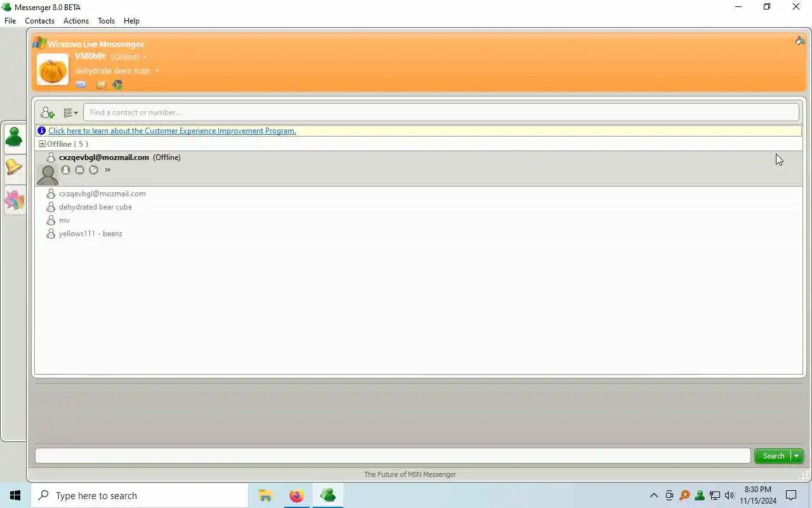
Task: Click the blue information icon in notice bar
Action: tap(42, 131)
